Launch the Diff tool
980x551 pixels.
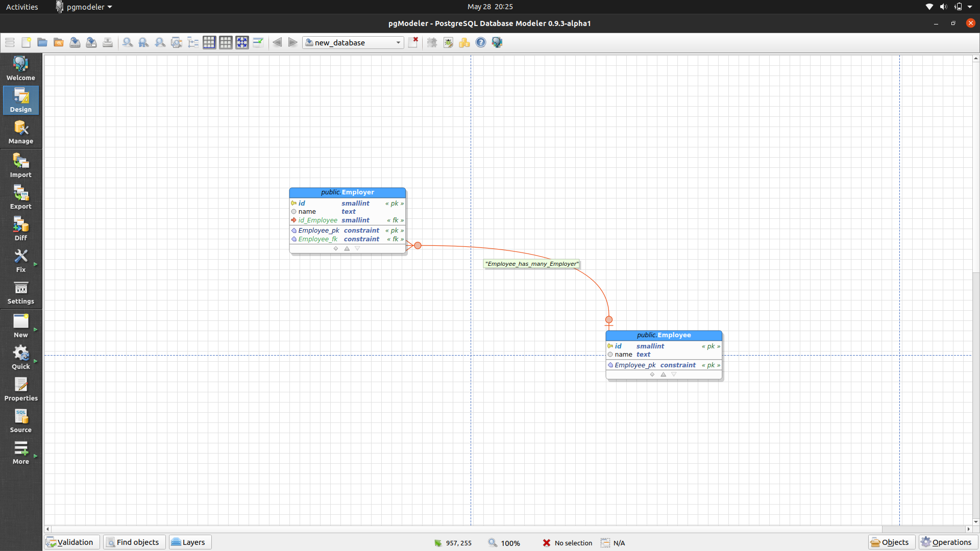(x=20, y=229)
